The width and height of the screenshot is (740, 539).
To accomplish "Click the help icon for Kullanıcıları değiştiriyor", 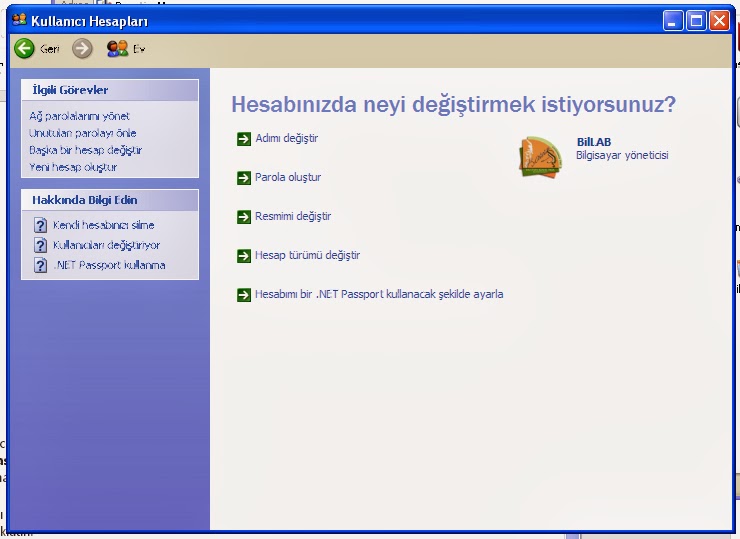I will 41,245.
